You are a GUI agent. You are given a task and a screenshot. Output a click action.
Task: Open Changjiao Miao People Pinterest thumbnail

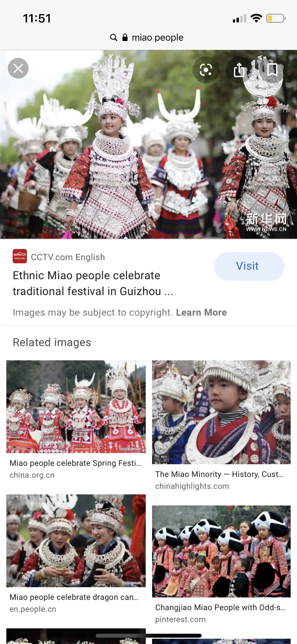[x=221, y=551]
